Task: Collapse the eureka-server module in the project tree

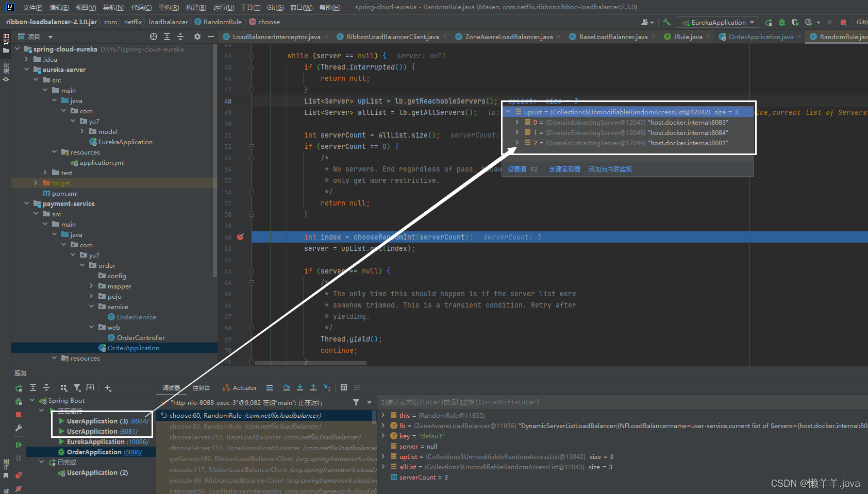Action: pos(26,70)
